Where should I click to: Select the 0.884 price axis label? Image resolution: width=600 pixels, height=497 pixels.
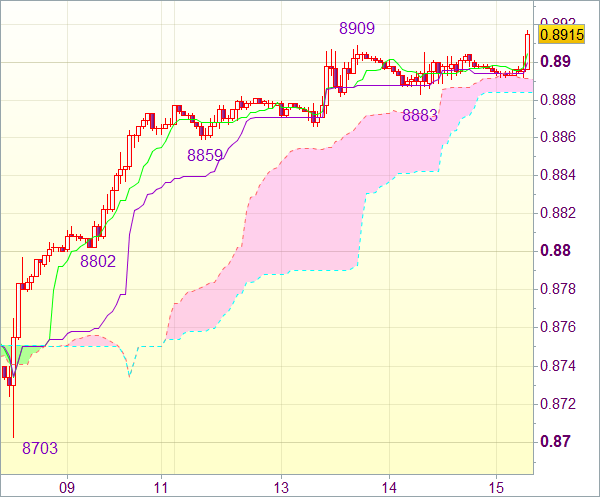[x=558, y=175]
